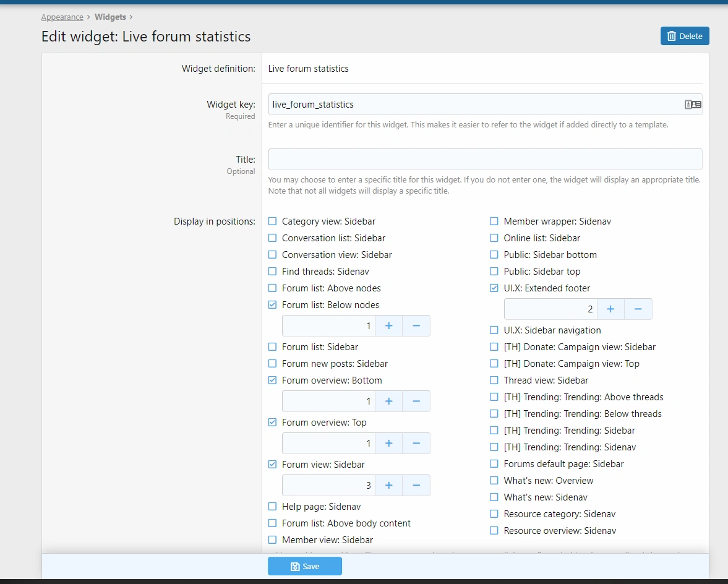This screenshot has width=728, height=584.
Task: Increase the Forum view: Sidebar order value
Action: [388, 486]
